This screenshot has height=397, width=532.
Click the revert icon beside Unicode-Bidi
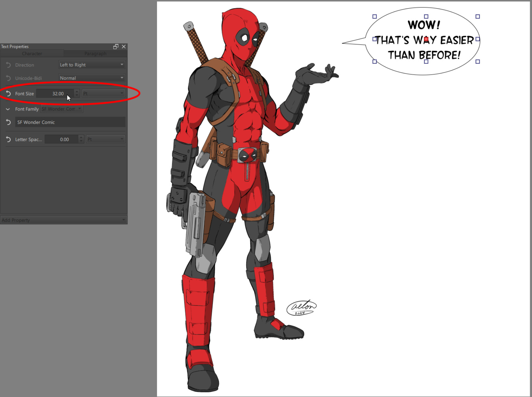pyautogui.click(x=8, y=78)
